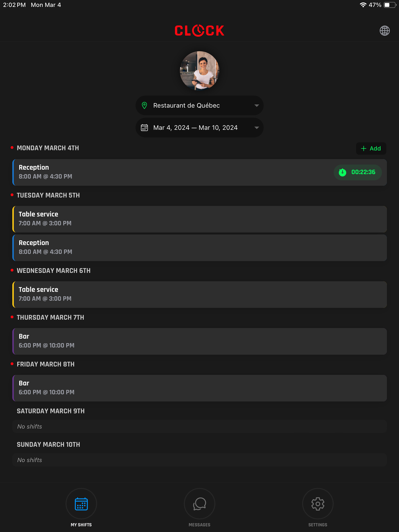Expand the Restaurant de Québec dropdown arrow
The height and width of the screenshot is (532, 399).
pyautogui.click(x=257, y=106)
